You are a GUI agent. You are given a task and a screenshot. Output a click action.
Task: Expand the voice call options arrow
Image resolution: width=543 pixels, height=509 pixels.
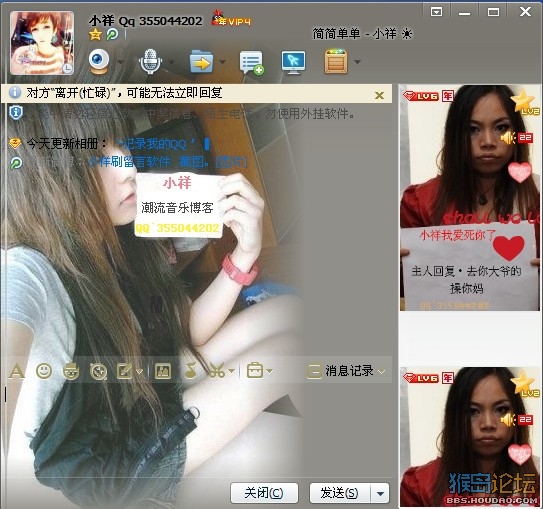171,62
